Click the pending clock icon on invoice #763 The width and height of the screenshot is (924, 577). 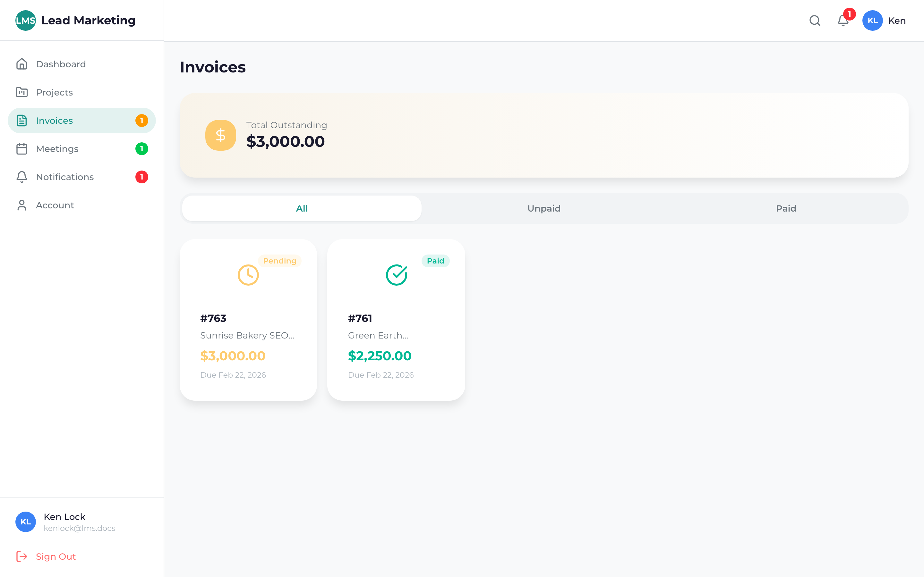point(248,275)
